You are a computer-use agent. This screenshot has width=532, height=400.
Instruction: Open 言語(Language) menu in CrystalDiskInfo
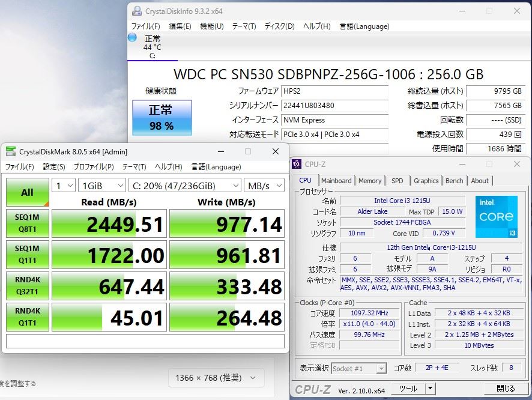click(x=364, y=26)
